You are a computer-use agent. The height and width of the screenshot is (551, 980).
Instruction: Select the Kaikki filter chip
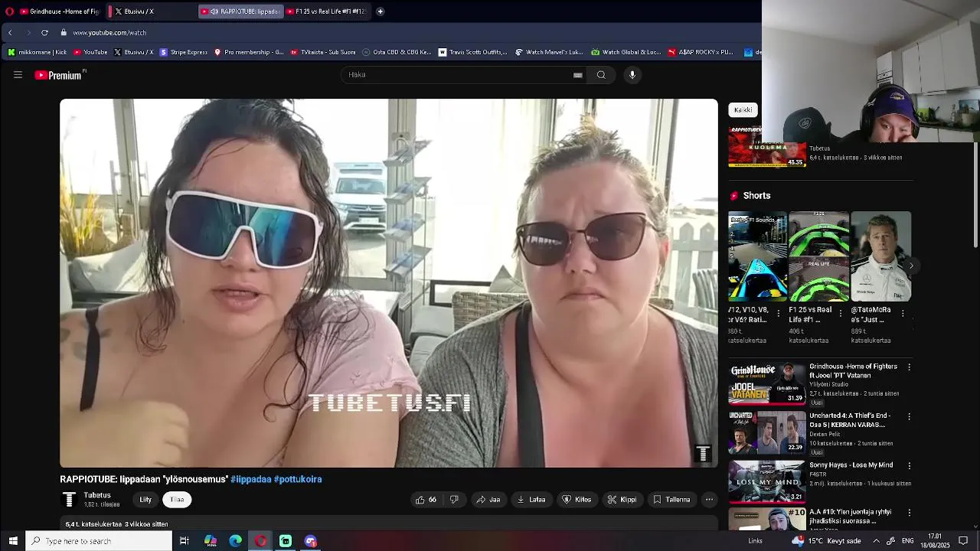[x=743, y=110]
